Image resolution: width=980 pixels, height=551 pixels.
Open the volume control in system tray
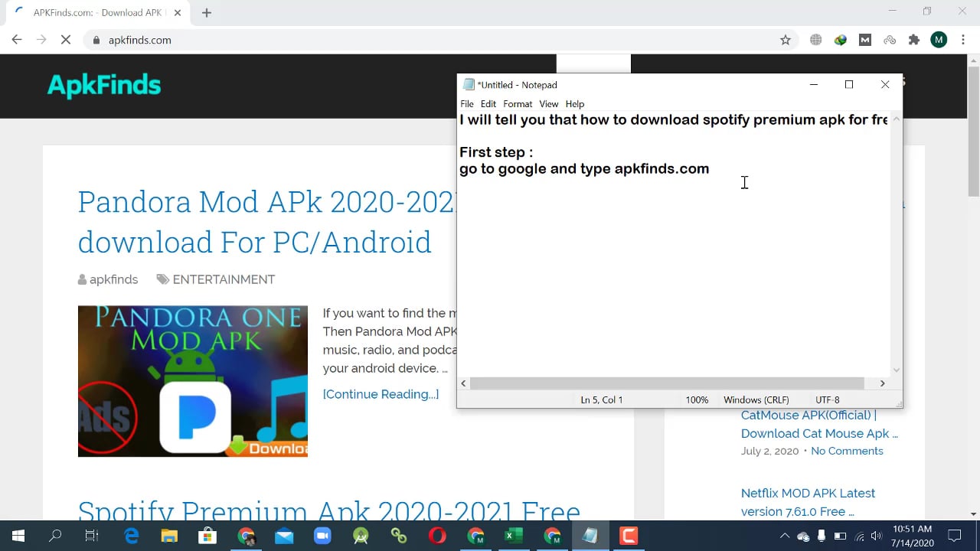pos(877,536)
